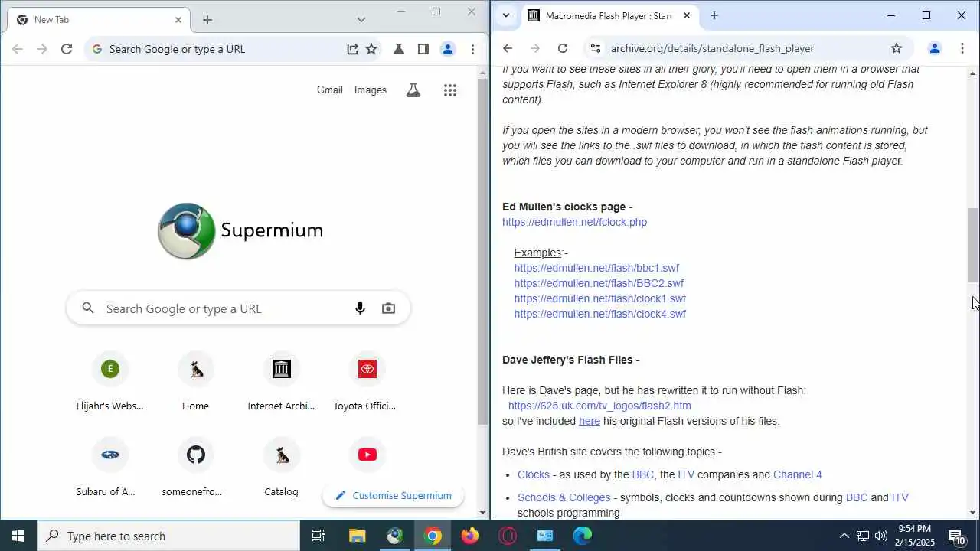This screenshot has height=551, width=980.
Task: Open edmullen.net/fclock.php link
Action: click(574, 222)
